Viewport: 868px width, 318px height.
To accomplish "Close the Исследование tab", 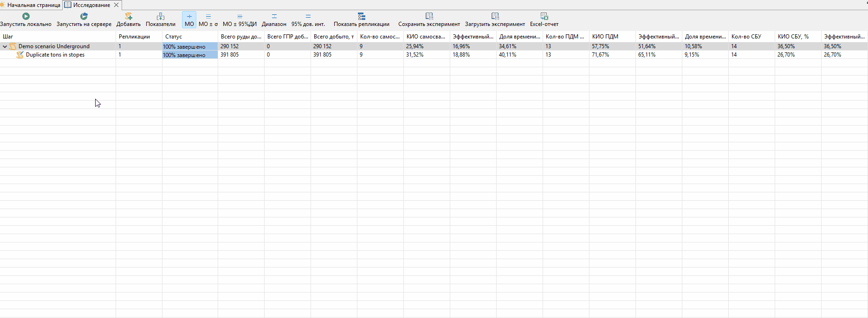I will [116, 5].
